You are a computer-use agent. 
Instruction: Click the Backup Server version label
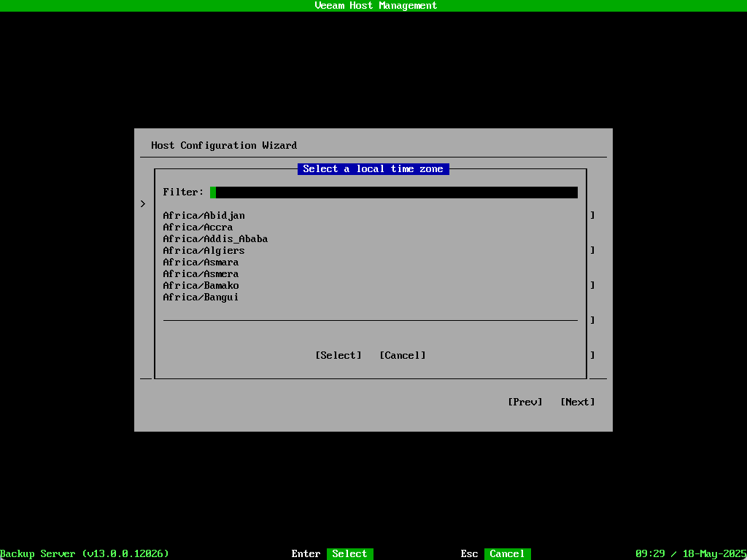point(85,554)
